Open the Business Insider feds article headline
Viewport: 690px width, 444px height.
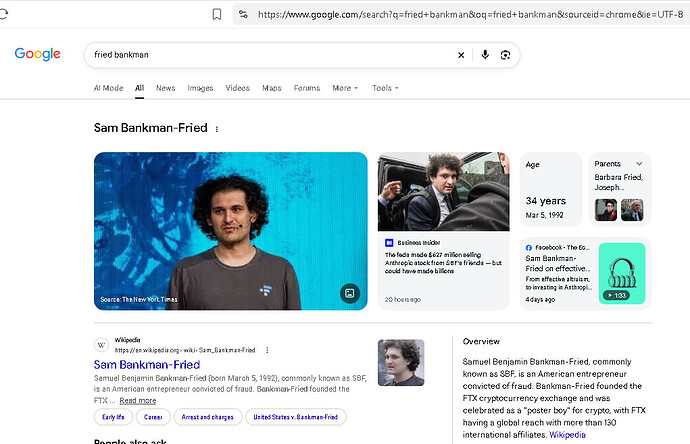click(443, 263)
